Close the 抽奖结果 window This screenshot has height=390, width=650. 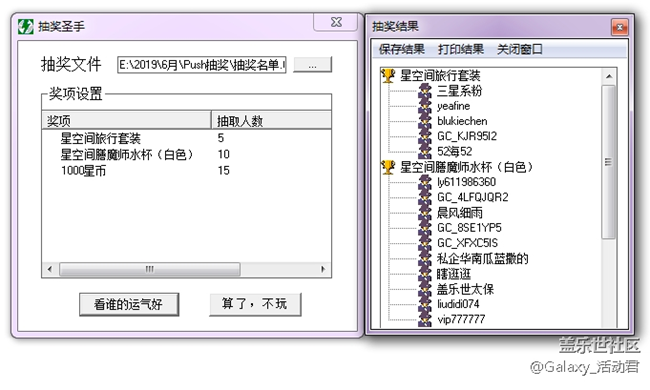click(620, 27)
